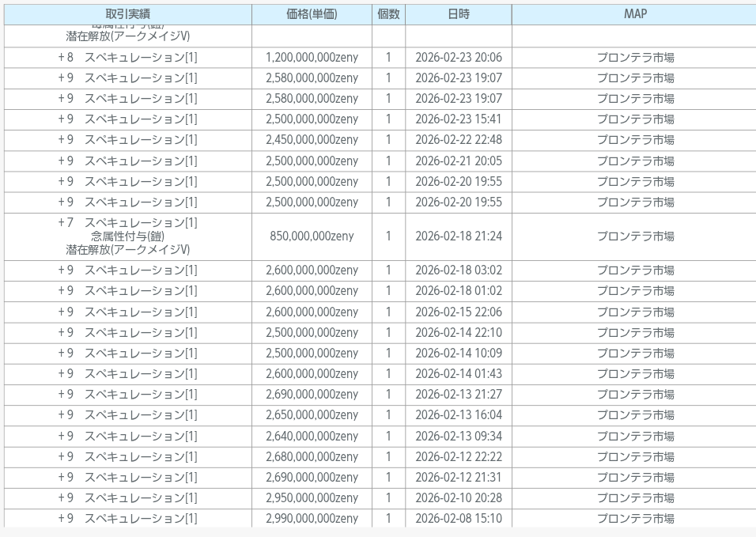Select the 2,950,000,000zeny price entry
The image size is (756, 537).
(x=312, y=498)
